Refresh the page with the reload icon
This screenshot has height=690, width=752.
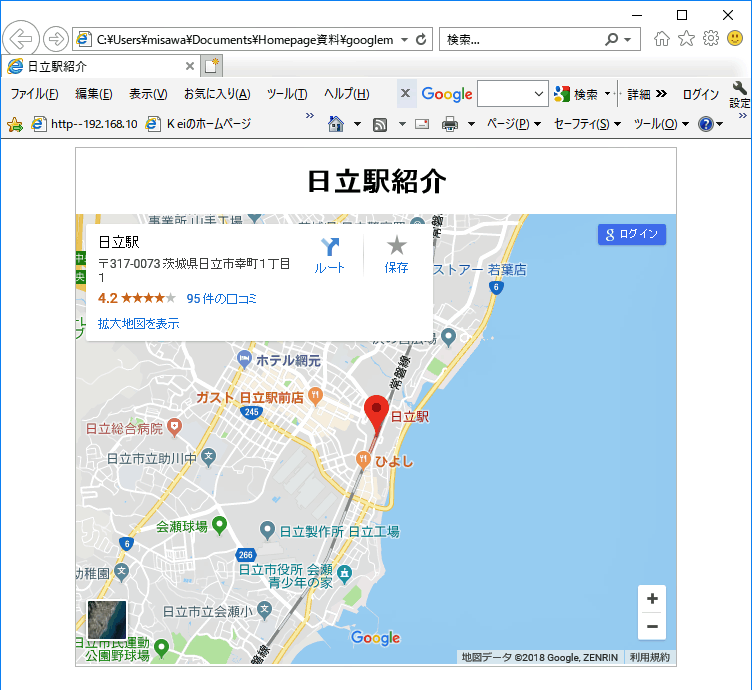pyautogui.click(x=421, y=39)
